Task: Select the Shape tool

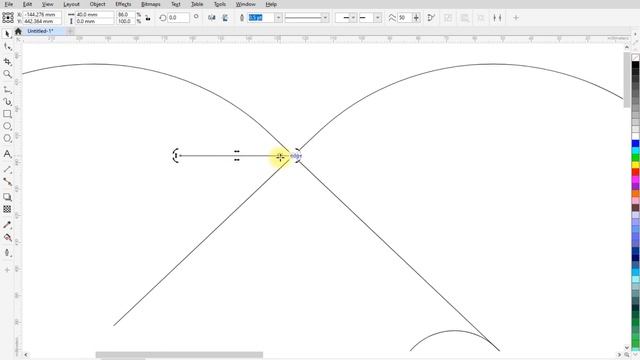Action: (7, 47)
